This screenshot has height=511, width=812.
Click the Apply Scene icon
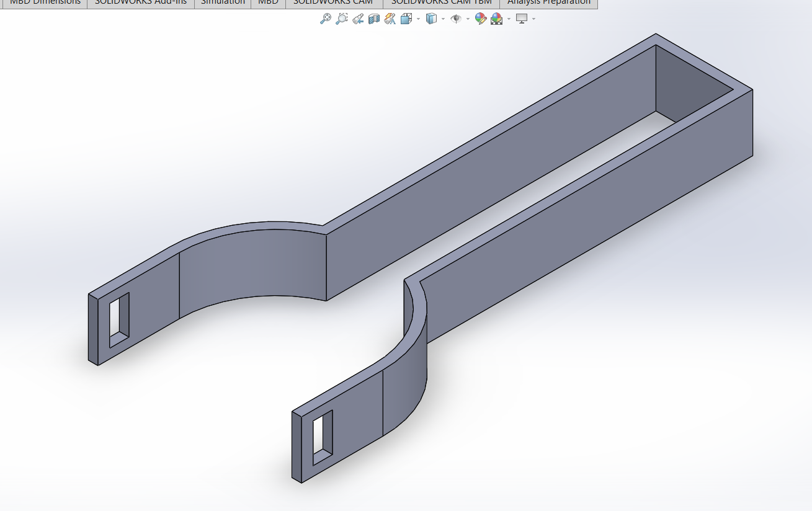[497, 19]
